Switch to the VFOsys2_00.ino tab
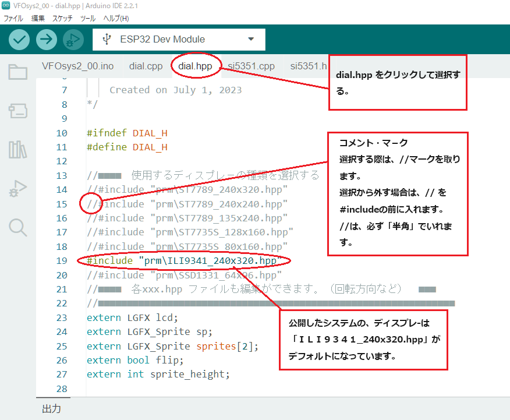The height and width of the screenshot is (420, 510). pos(78,66)
